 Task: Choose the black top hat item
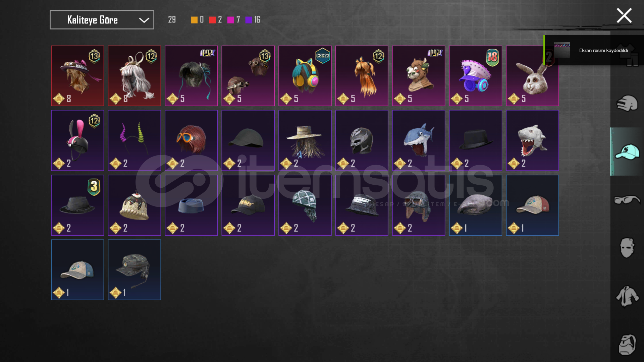pos(476,140)
